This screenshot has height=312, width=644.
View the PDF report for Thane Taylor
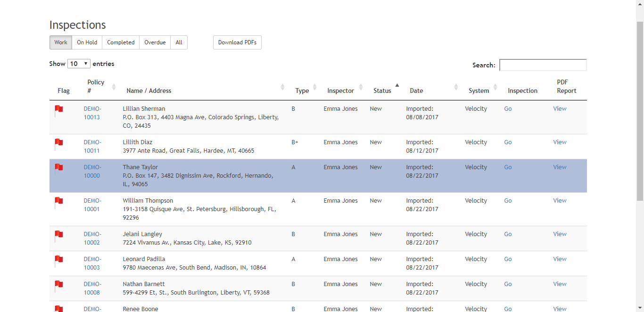560,167
